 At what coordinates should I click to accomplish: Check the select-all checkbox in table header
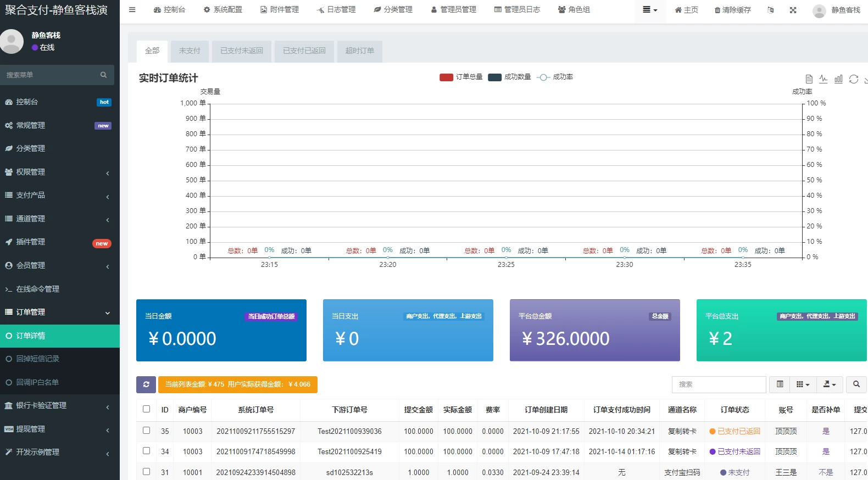[x=146, y=409]
